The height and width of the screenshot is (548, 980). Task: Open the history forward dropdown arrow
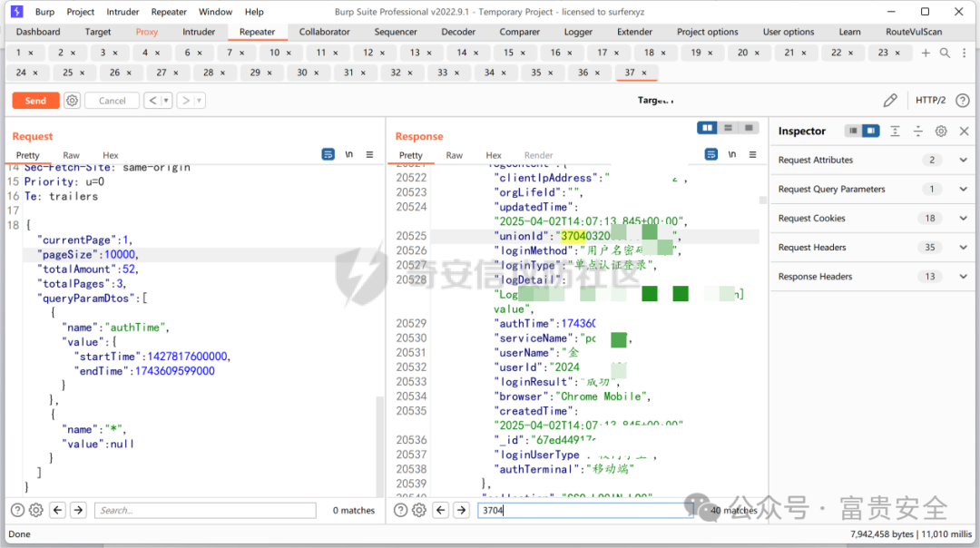pos(200,101)
